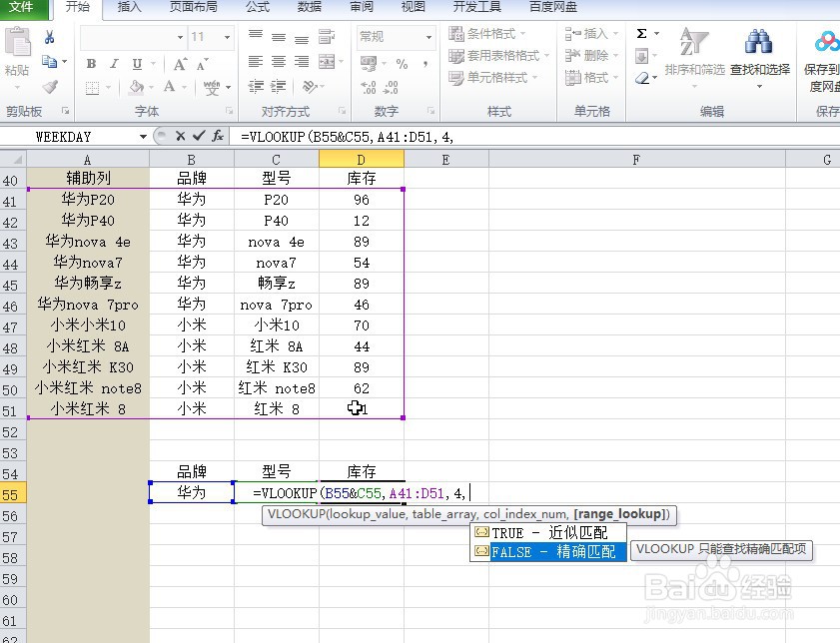Screen dimensions: 840x643
Task: Click the AutoSum sigma icon
Action: [641, 34]
